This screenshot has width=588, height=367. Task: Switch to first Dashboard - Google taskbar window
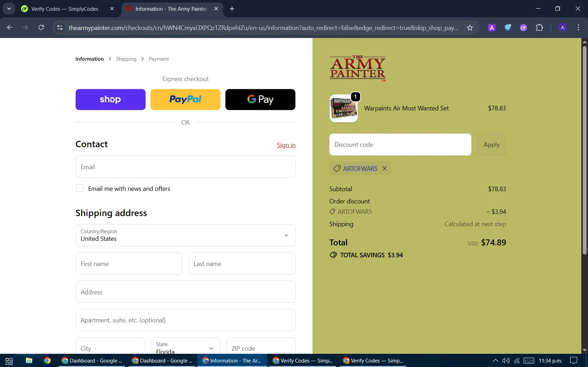92,361
